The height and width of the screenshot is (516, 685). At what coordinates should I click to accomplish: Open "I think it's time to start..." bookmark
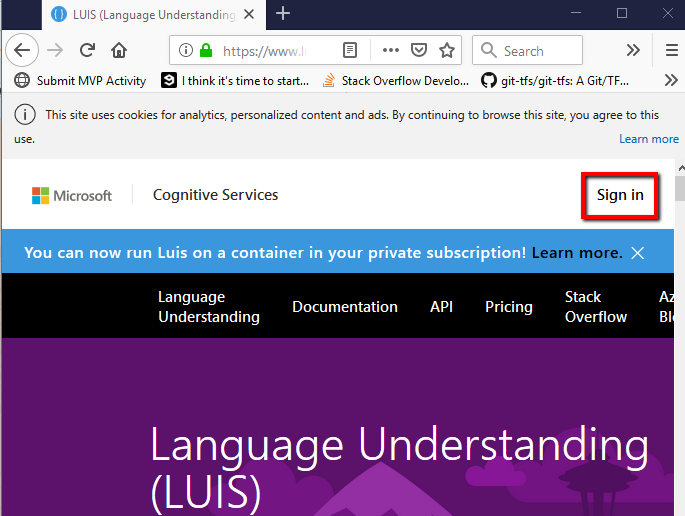tap(235, 81)
